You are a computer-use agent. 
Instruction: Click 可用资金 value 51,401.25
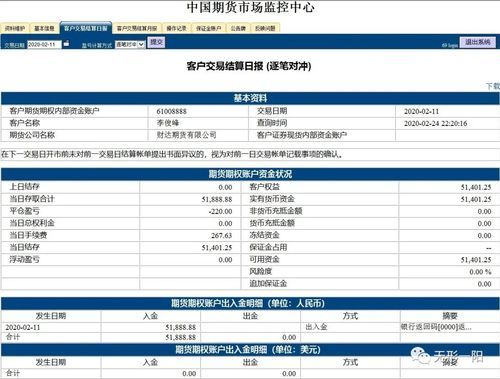tap(476, 260)
